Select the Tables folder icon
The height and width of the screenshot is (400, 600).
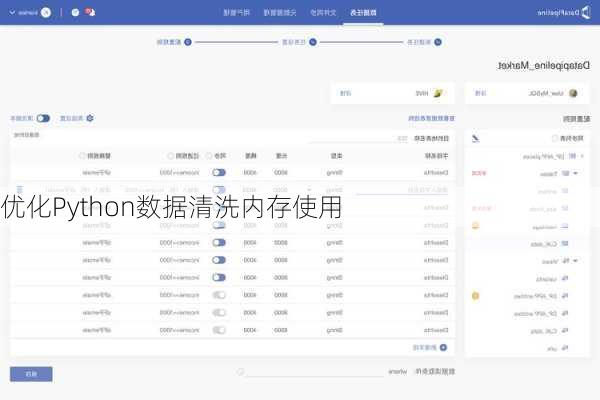[x=566, y=174]
